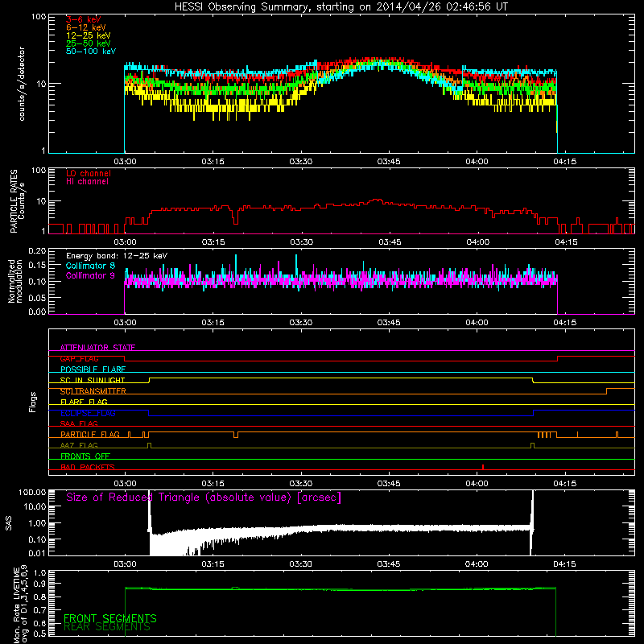Click the 03:00 tick under the particle rates plot
Screen dimensions: 644x644
pyautogui.click(x=125, y=242)
